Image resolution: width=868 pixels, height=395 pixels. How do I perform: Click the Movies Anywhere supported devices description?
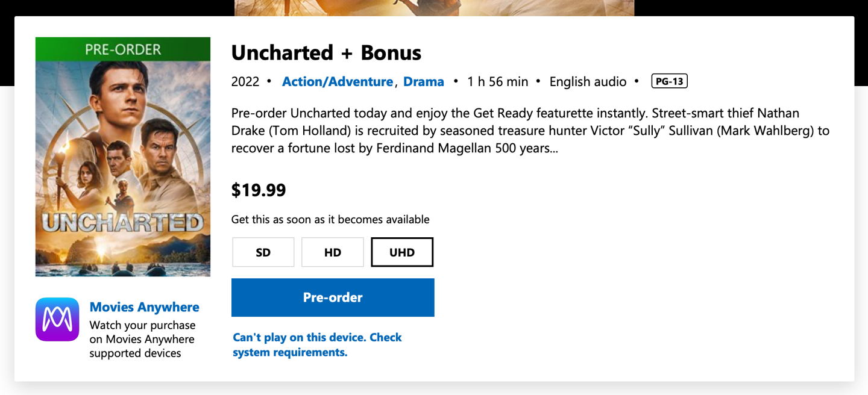142,339
